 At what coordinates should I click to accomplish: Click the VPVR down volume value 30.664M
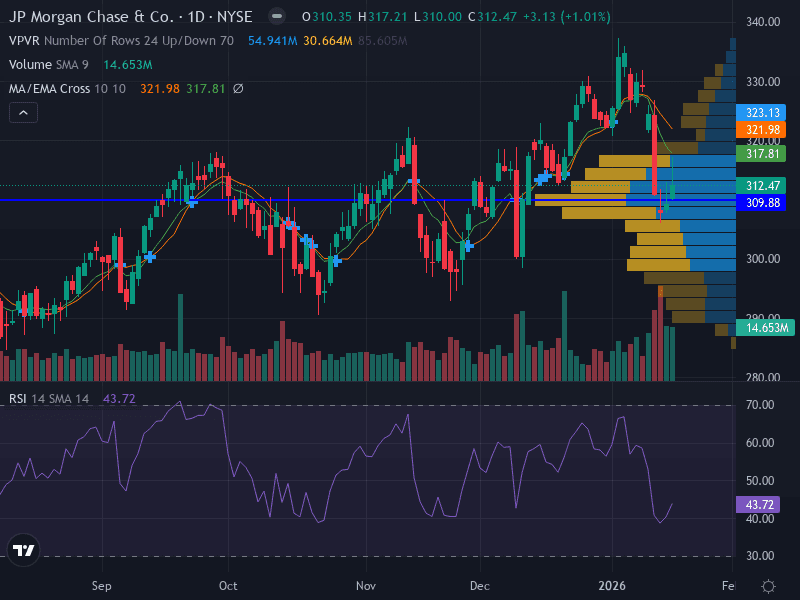(328, 41)
